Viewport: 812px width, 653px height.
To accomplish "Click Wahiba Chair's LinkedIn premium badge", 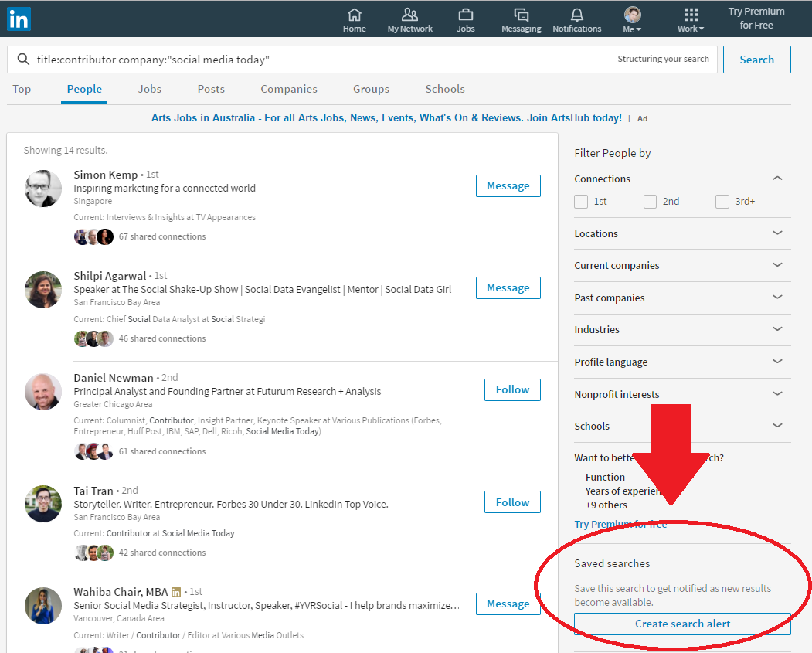I will tap(176, 592).
